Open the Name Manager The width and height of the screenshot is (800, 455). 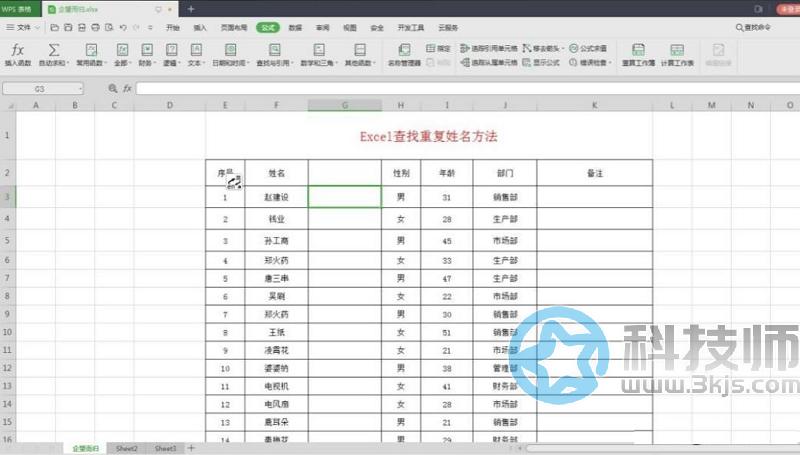[x=404, y=55]
